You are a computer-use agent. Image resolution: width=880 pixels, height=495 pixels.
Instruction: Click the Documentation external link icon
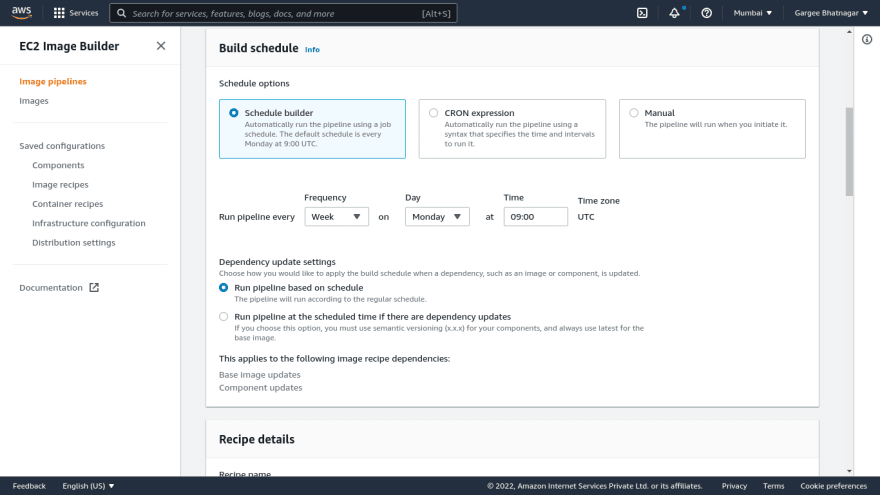tap(94, 287)
